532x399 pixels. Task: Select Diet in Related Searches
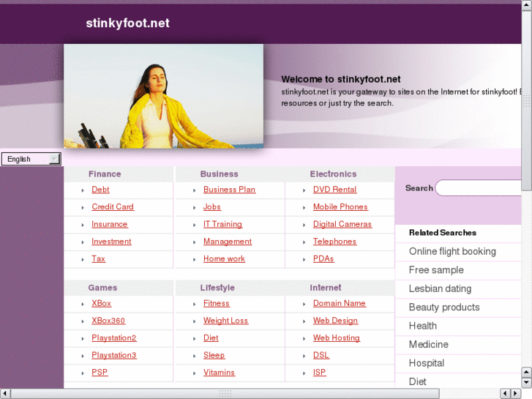pos(417,381)
